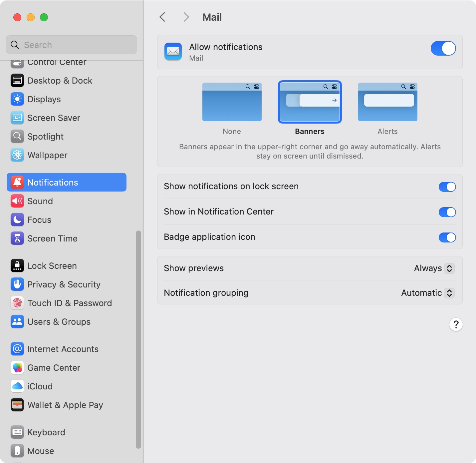Open iCloud via its cloud icon
The width and height of the screenshot is (476, 463).
(x=17, y=386)
